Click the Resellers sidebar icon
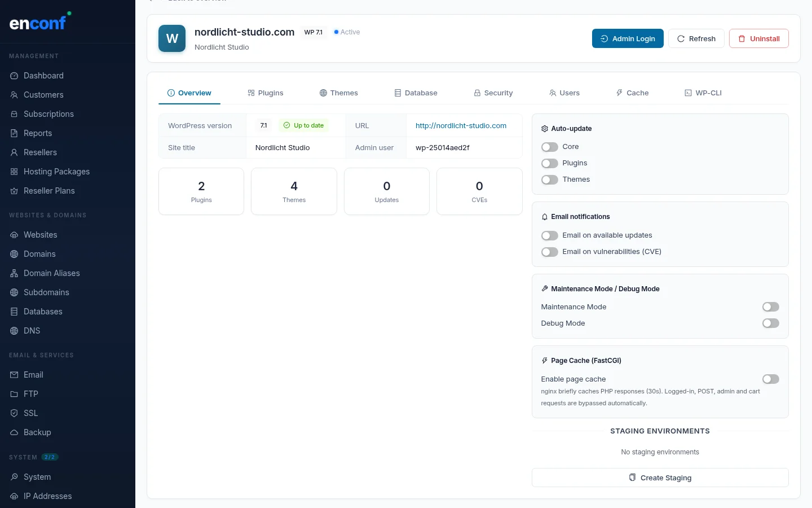Screen dimensions: 812x508 [14, 152]
